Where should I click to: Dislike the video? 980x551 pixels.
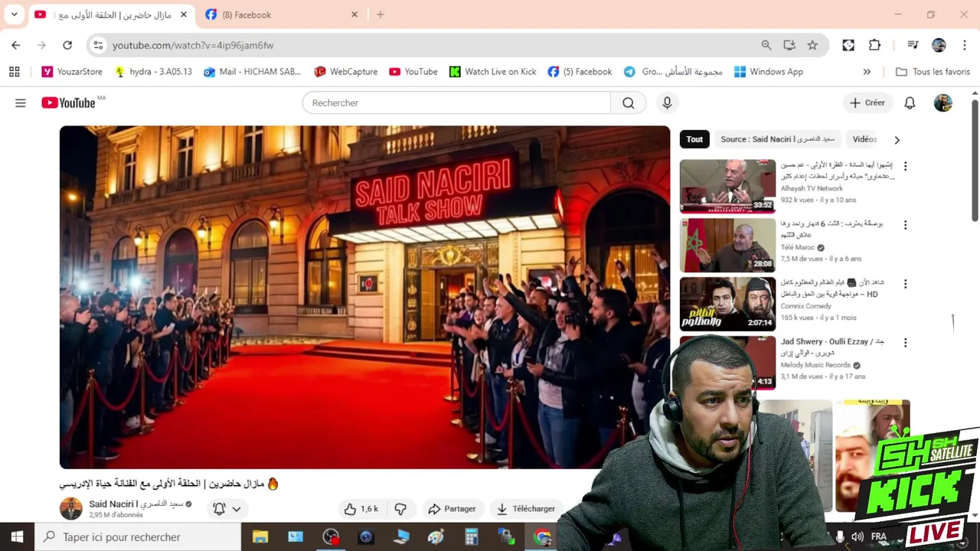click(x=400, y=509)
